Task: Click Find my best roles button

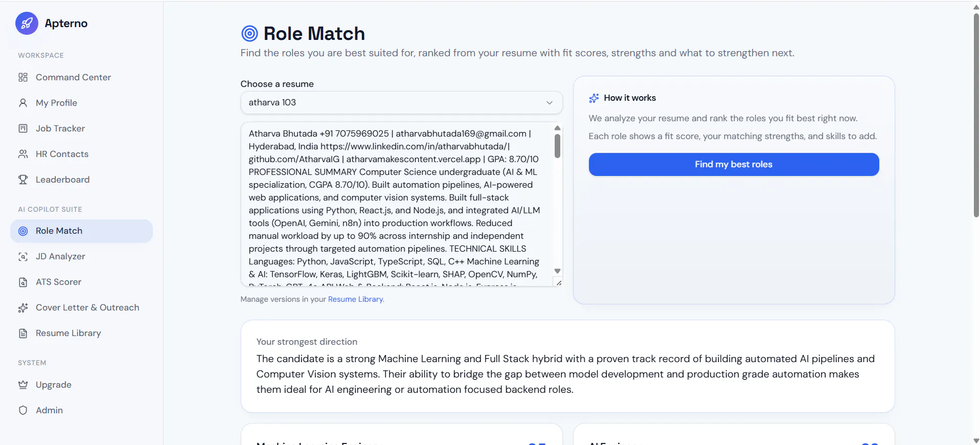Action: tap(734, 164)
